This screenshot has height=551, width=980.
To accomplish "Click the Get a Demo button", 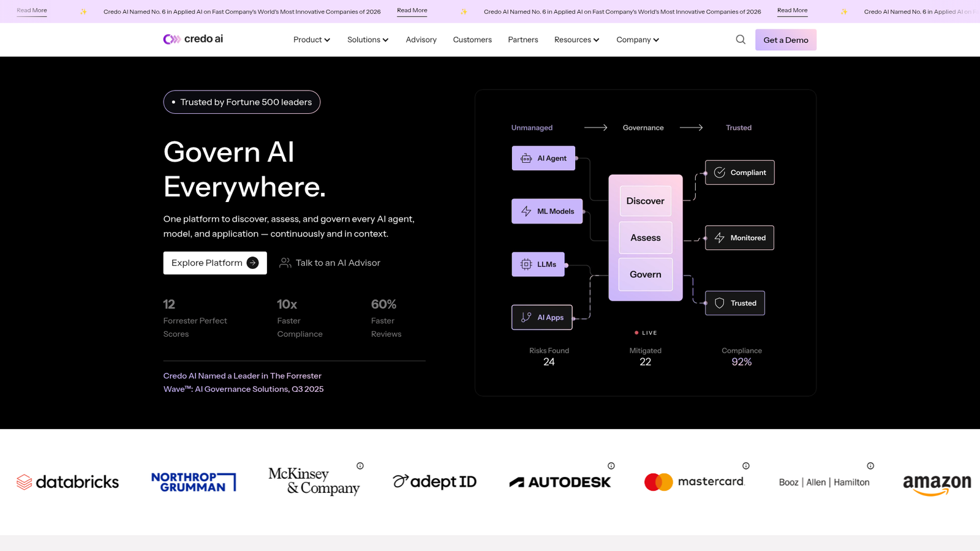I will pyautogui.click(x=786, y=40).
